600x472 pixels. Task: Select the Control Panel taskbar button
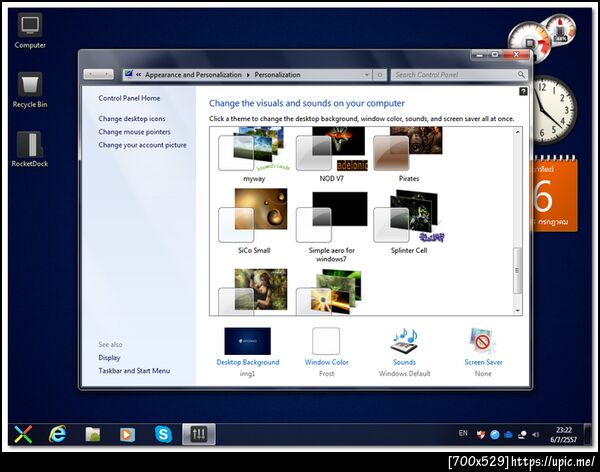[199, 434]
